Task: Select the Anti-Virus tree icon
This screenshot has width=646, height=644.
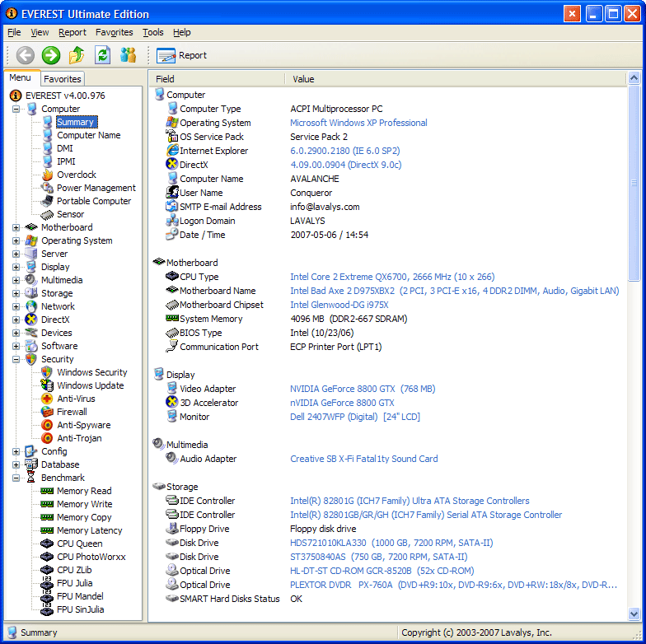Action: click(x=47, y=399)
